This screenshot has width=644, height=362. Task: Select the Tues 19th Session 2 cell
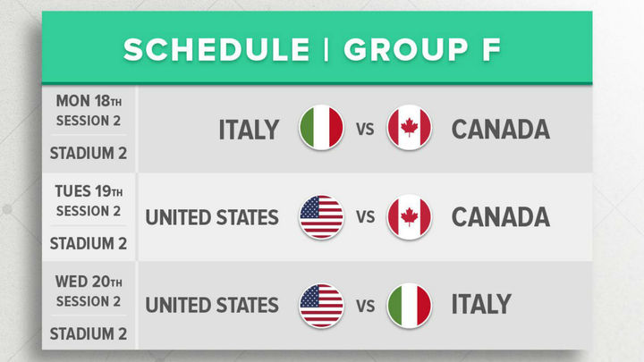[89, 200]
